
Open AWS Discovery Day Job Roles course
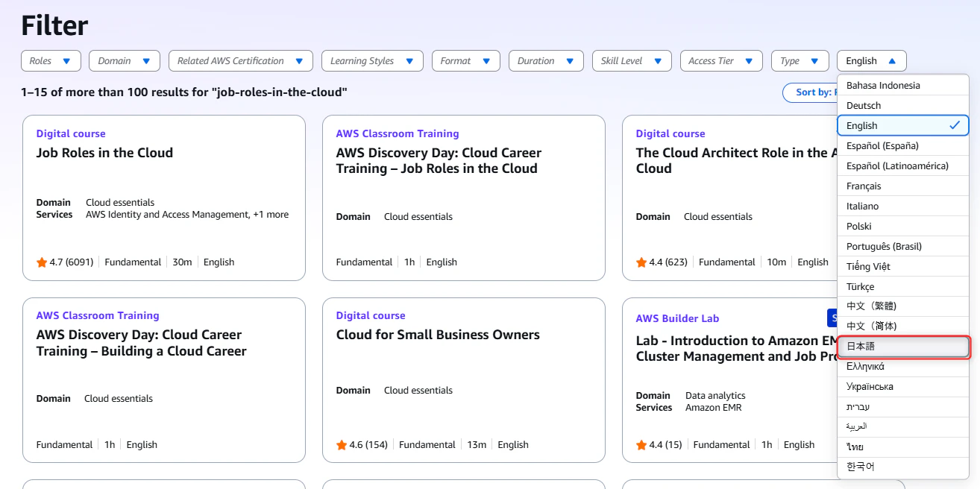[x=439, y=161]
